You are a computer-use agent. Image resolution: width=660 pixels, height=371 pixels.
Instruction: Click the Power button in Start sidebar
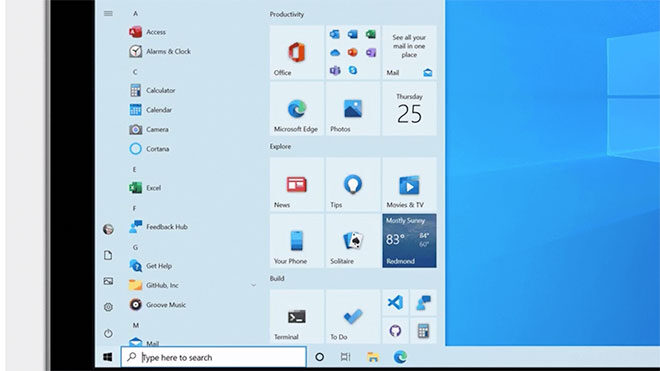108,334
